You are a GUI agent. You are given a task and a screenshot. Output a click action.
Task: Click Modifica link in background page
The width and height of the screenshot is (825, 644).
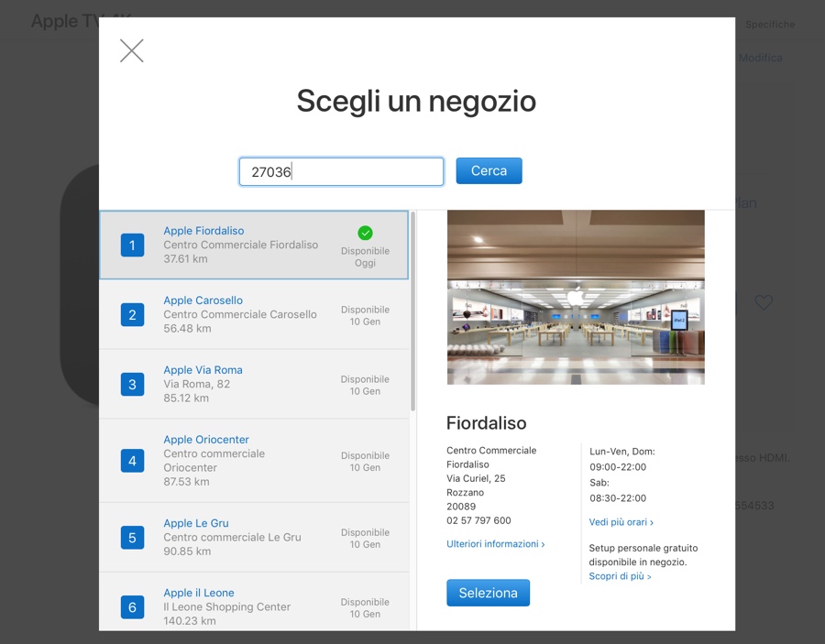(760, 58)
